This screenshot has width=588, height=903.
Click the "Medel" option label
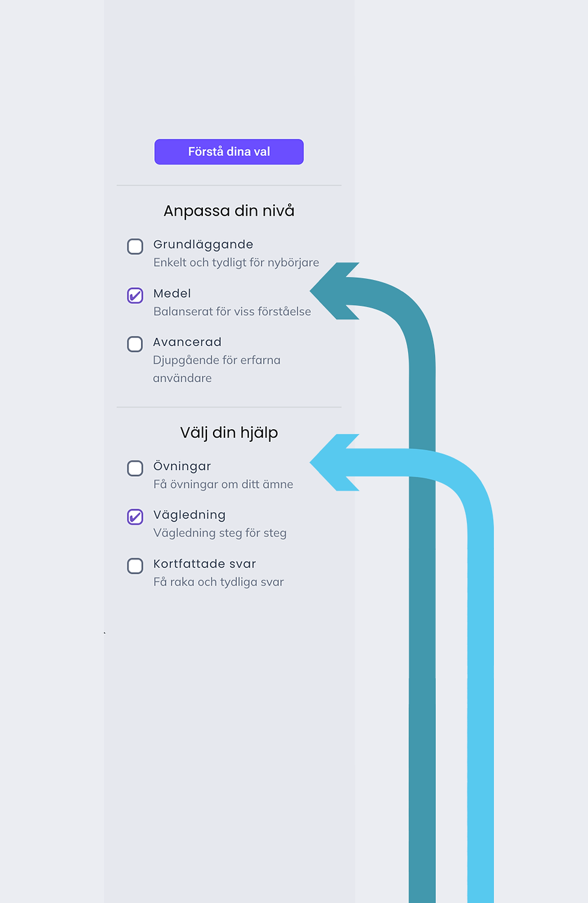[172, 294]
